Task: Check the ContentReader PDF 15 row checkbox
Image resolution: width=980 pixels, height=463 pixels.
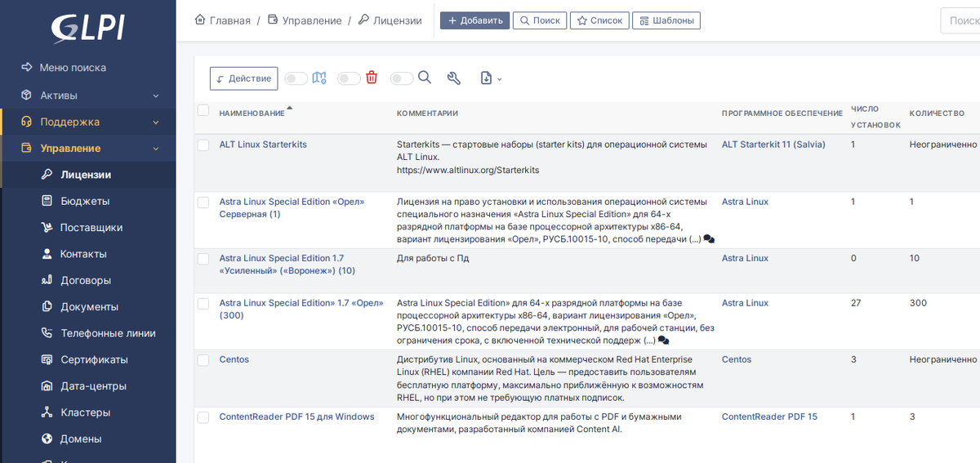Action: click(203, 417)
